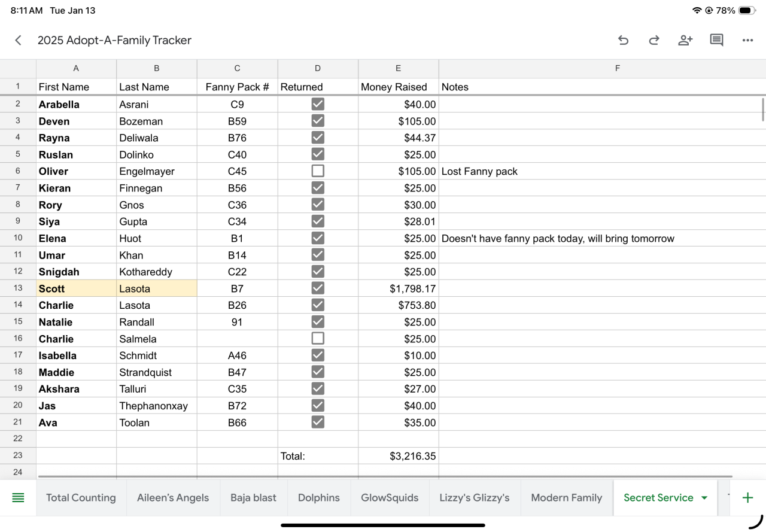Open the three-dot more options menu
Image resolution: width=766 pixels, height=532 pixels.
click(x=747, y=40)
